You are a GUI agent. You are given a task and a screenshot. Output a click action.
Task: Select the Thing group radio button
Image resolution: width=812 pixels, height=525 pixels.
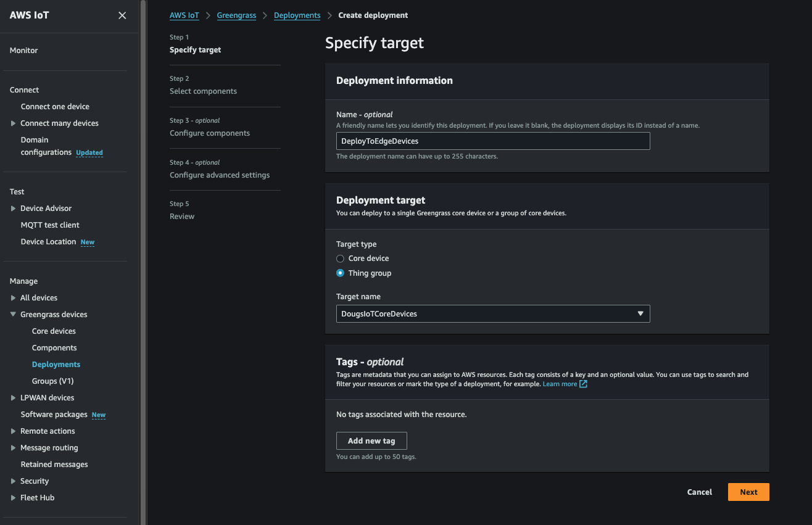[x=340, y=273]
